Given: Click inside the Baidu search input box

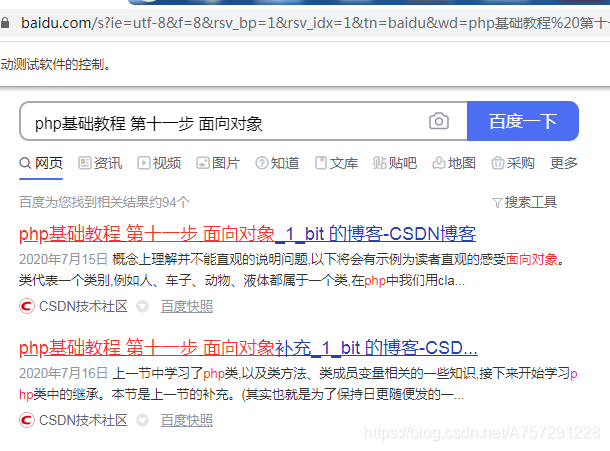Looking at the screenshot, I should coord(220,123).
